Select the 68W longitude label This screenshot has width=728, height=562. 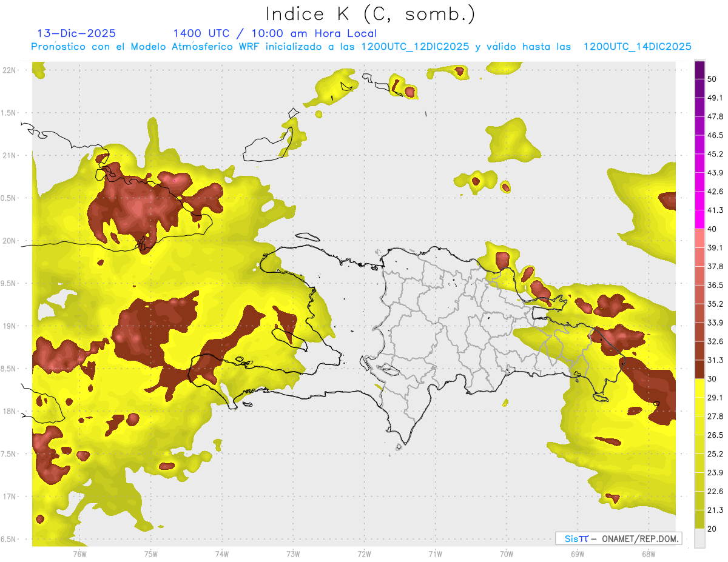(x=648, y=554)
